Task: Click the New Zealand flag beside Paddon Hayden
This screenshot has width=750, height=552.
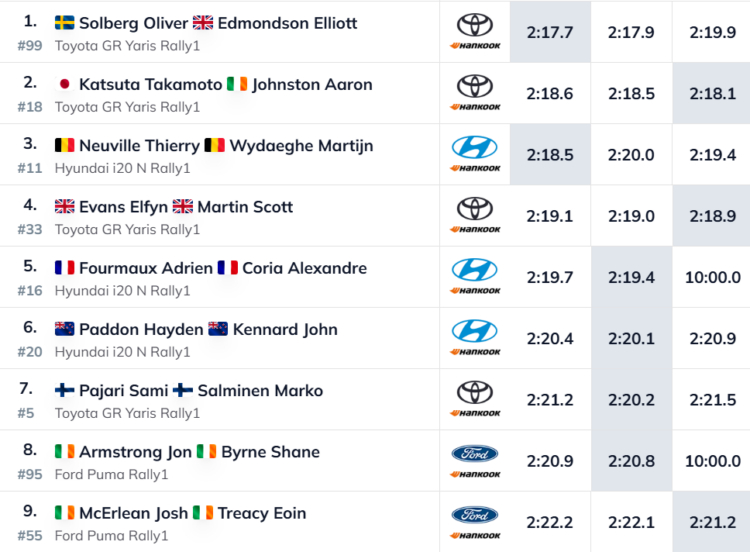Action: [x=65, y=329]
